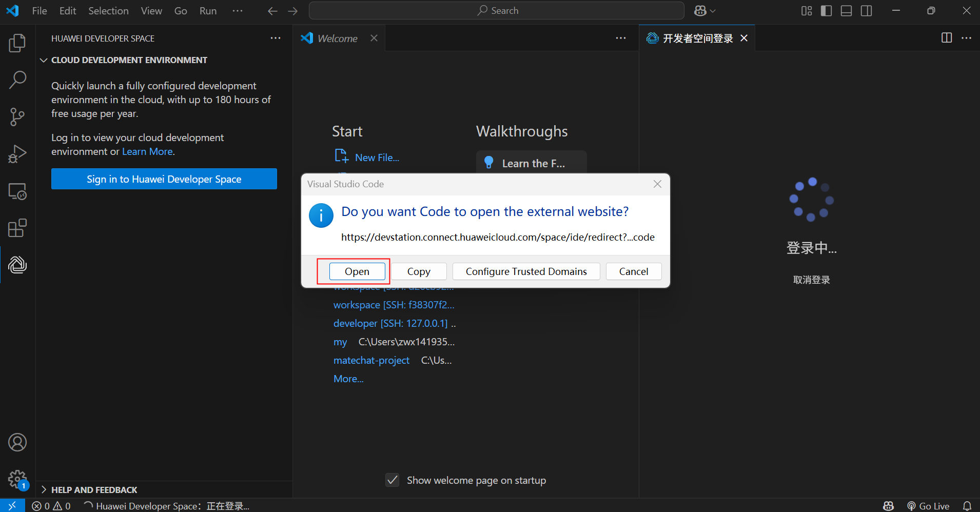Show overflow menu items in menu bar
Image resolution: width=980 pixels, height=512 pixels.
point(238,11)
